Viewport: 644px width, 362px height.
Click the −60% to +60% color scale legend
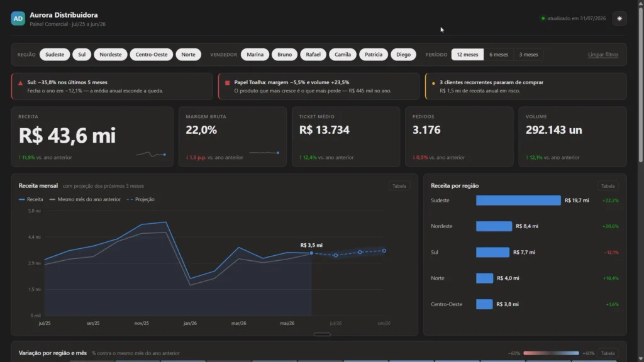tap(551, 353)
